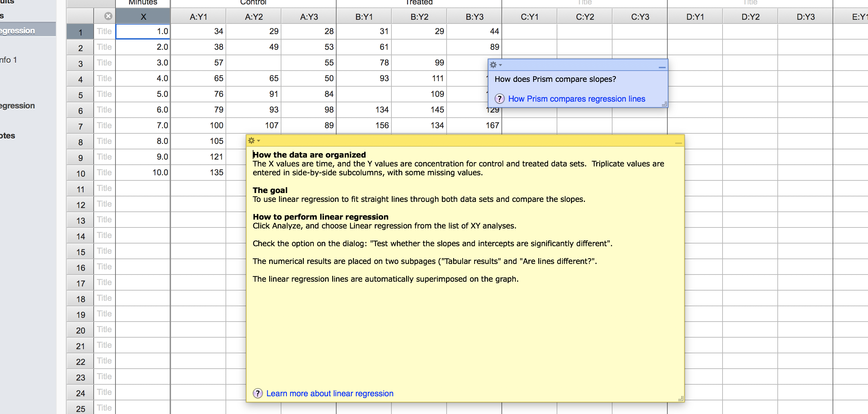Image resolution: width=868 pixels, height=414 pixels.
Task: Click resize grip of yellow note
Action: click(x=681, y=398)
